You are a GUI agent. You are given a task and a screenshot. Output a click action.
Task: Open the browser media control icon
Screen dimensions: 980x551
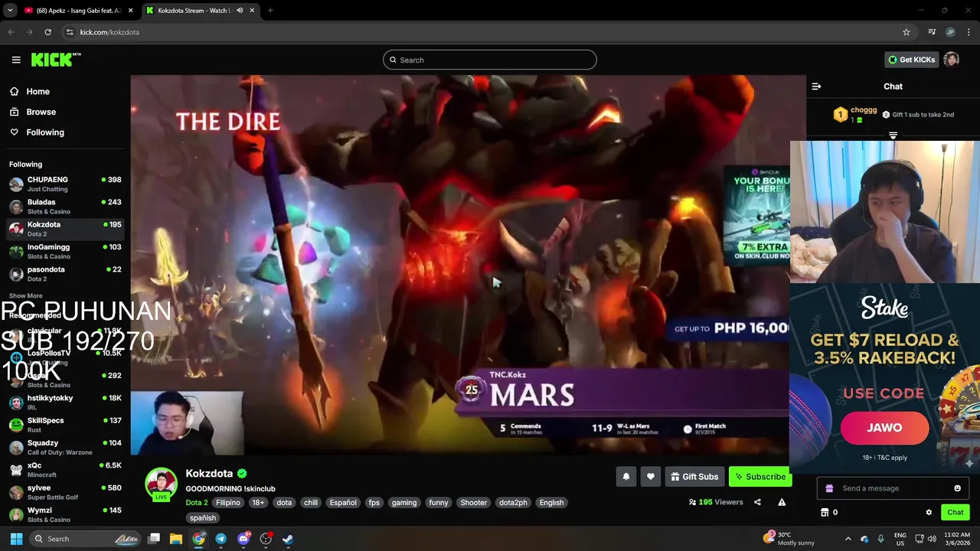[932, 32]
